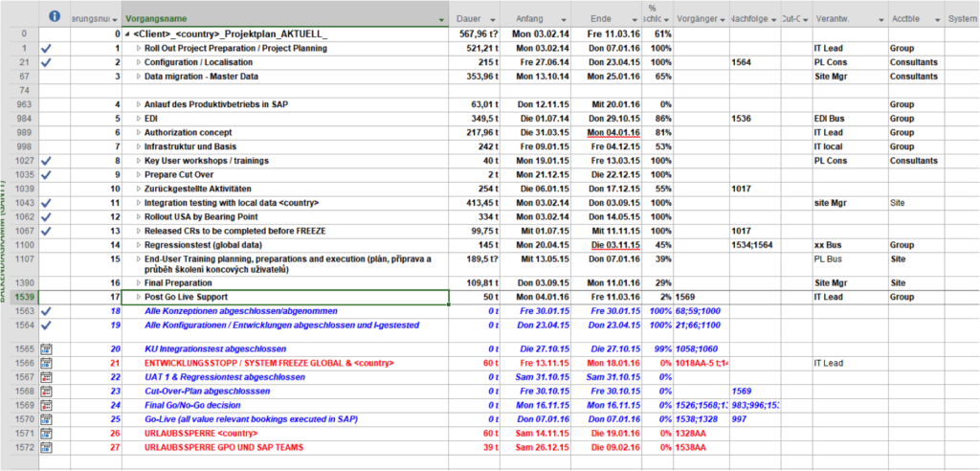The image size is (980, 471).
Task: Select row header 1539
Action: (x=24, y=297)
